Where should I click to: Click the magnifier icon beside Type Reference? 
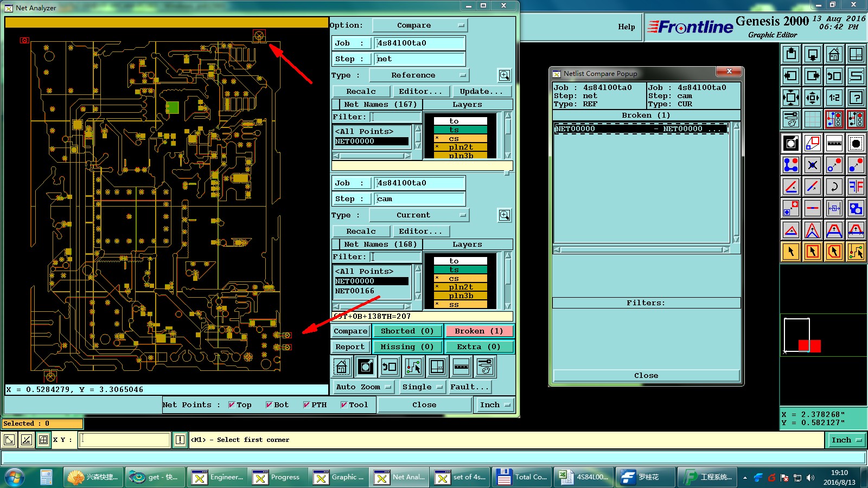[x=505, y=75]
